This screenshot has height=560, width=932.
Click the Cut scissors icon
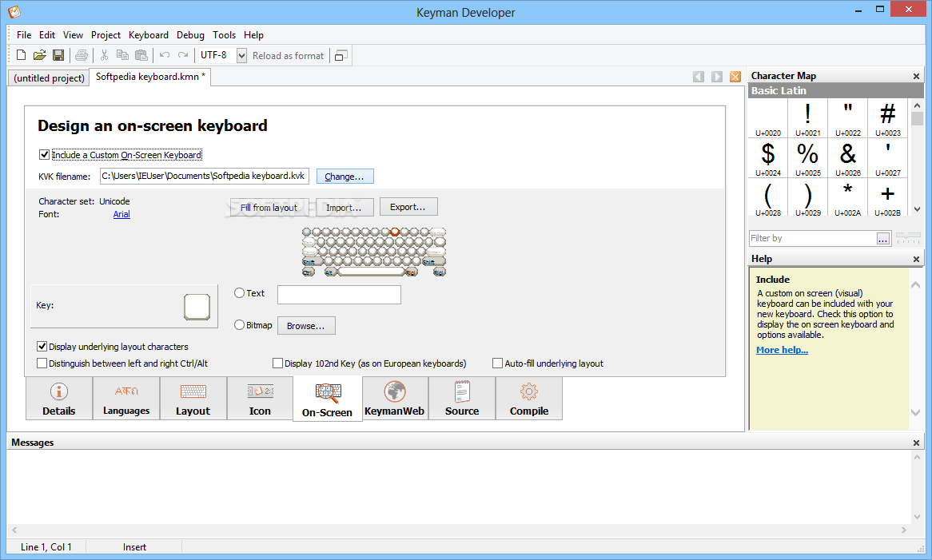point(104,55)
